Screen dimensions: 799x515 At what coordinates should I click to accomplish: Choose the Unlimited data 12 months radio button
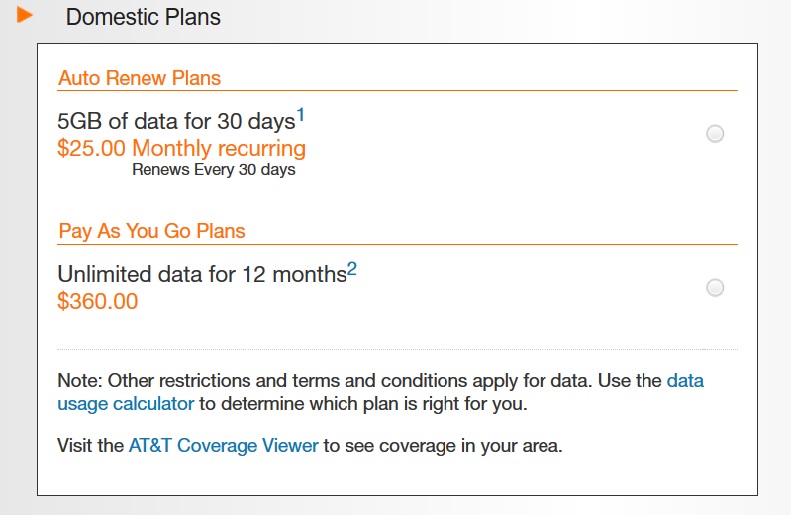click(715, 288)
